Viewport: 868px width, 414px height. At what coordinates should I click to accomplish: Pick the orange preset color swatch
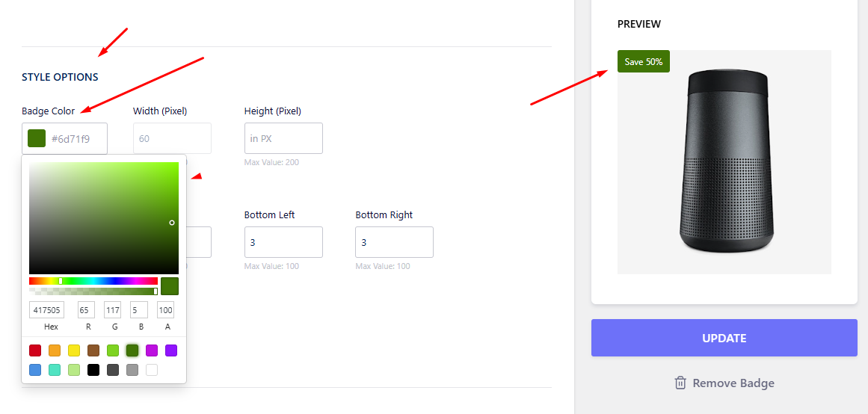[x=55, y=350]
